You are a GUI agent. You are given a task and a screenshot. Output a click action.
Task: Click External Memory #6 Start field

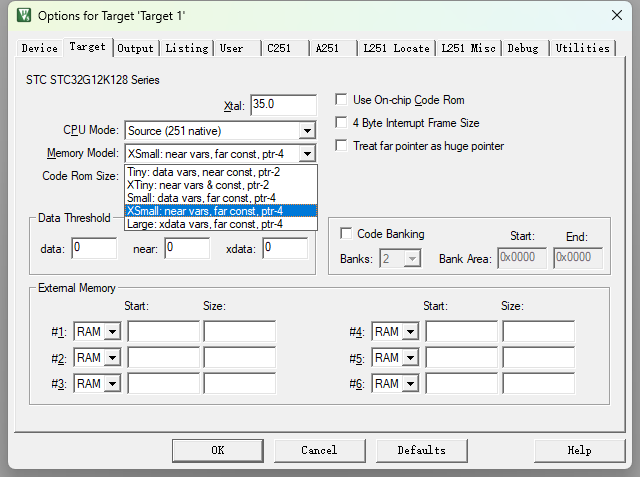pos(462,383)
